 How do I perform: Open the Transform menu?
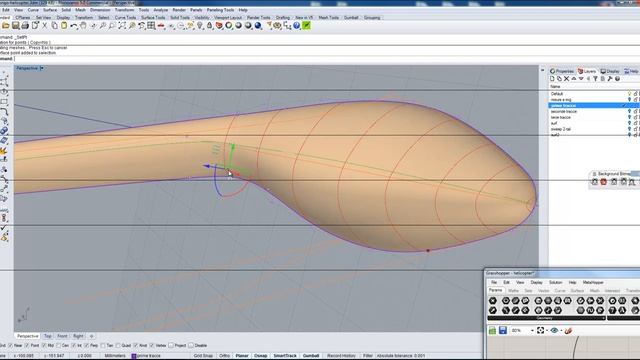tap(124, 10)
